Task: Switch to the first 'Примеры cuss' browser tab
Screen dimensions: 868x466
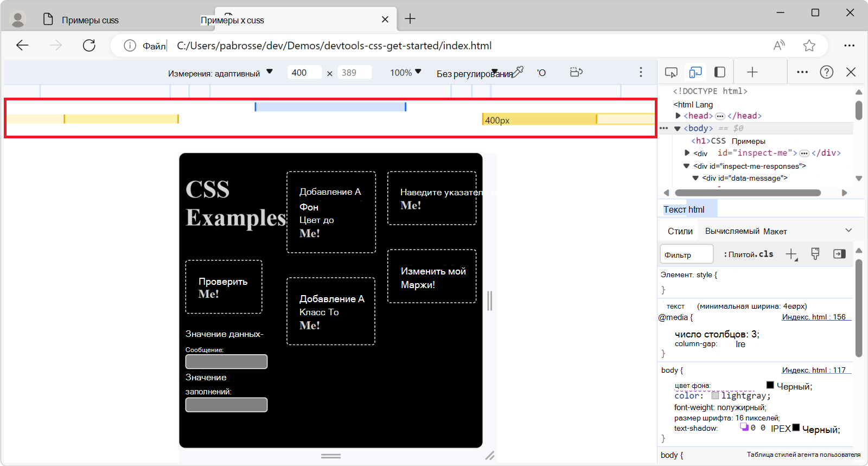Action: pos(90,20)
